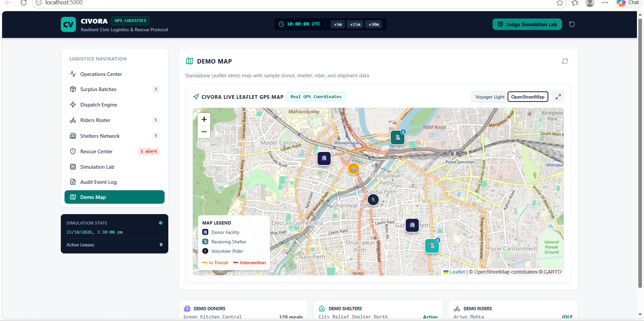Open Riders Roster in navigation
Screen dimensions: 644x321
coord(114,120)
